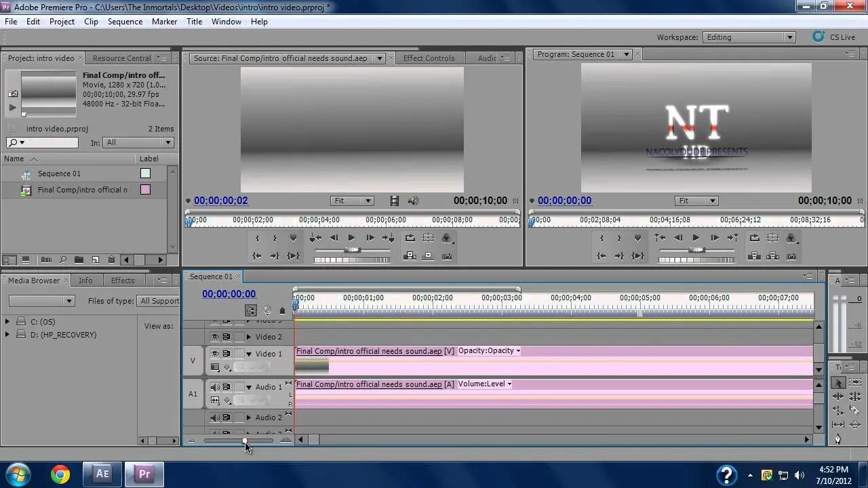Toggle track lock box on Video 1
868x488 pixels.
(239, 354)
